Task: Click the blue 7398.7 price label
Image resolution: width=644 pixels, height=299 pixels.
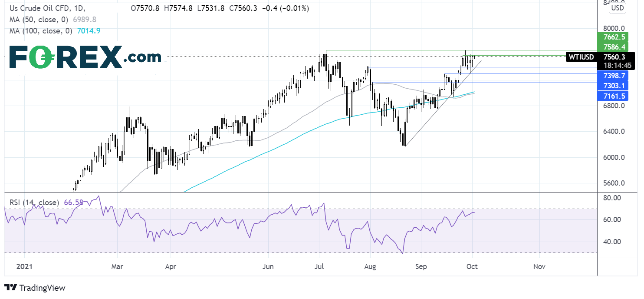Action: (x=613, y=76)
